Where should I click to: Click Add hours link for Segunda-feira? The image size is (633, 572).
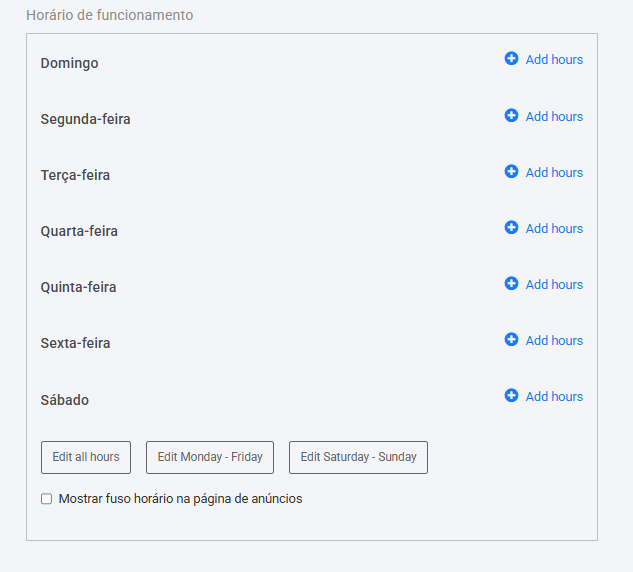tap(554, 117)
